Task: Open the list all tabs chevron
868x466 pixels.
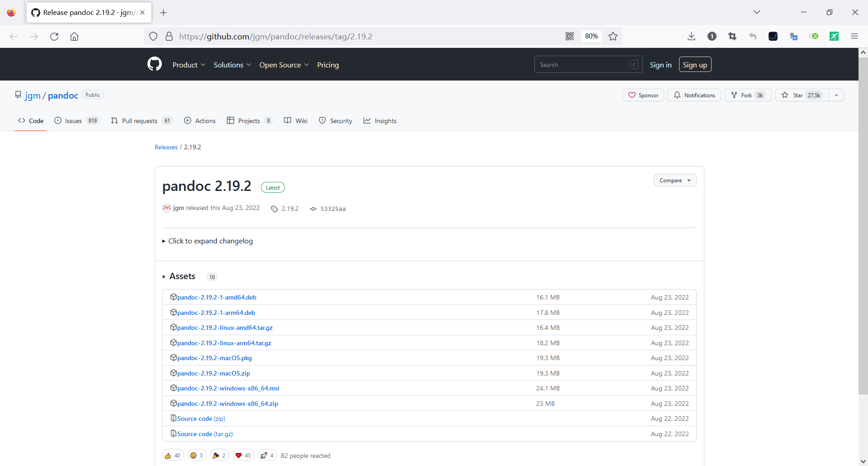Action: [x=757, y=12]
